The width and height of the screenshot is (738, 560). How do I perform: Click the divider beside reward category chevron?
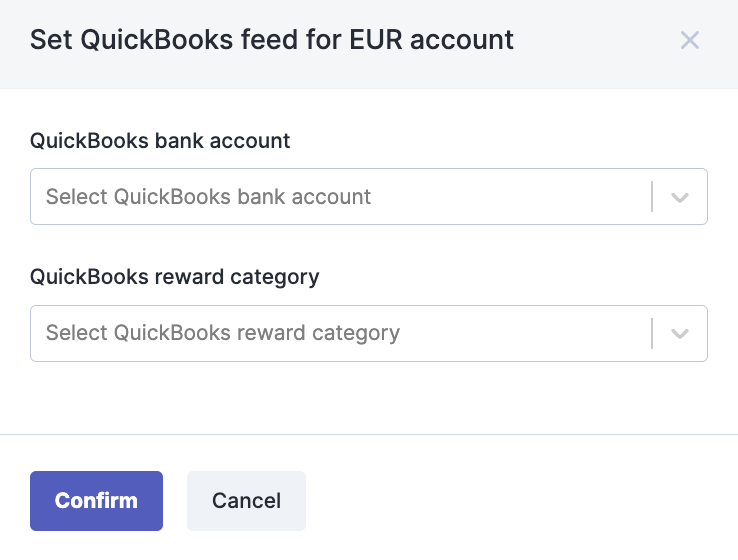click(x=652, y=333)
